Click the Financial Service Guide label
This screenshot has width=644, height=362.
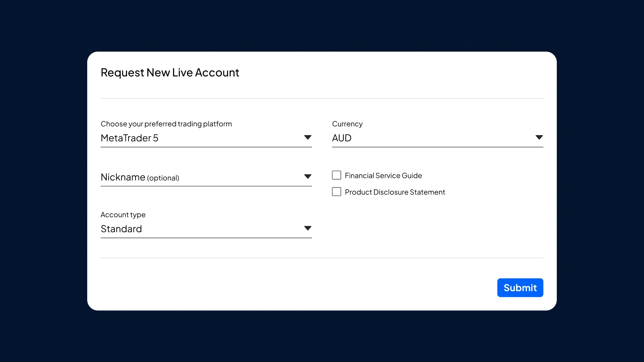[383, 176]
